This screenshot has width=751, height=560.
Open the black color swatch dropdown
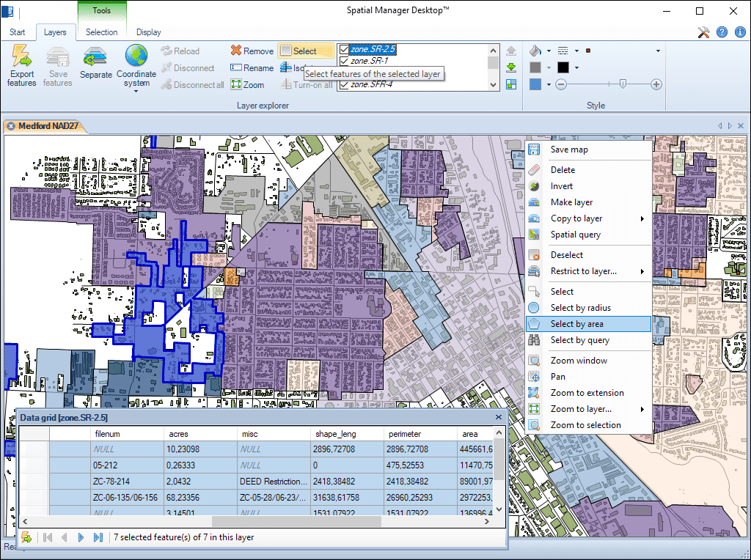pos(576,67)
